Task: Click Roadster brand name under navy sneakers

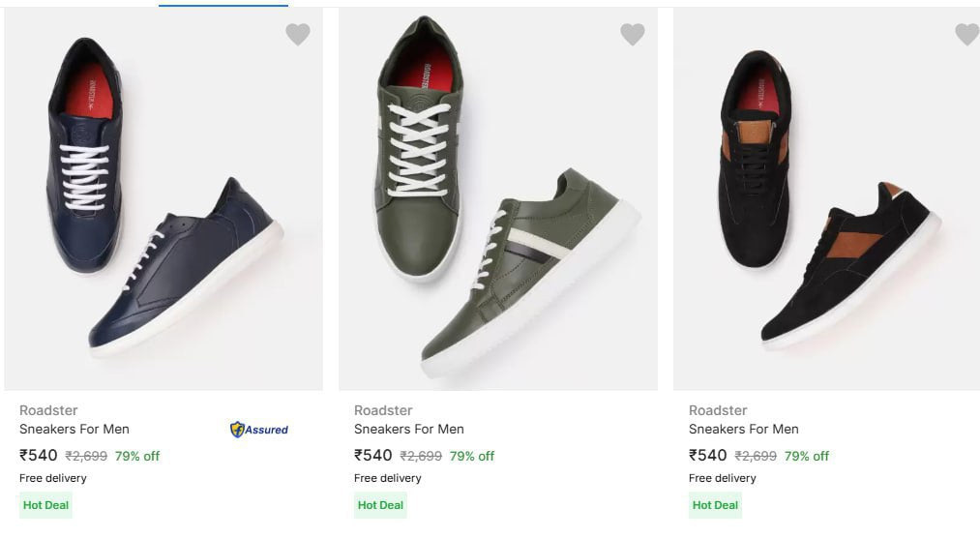Action: coord(48,410)
